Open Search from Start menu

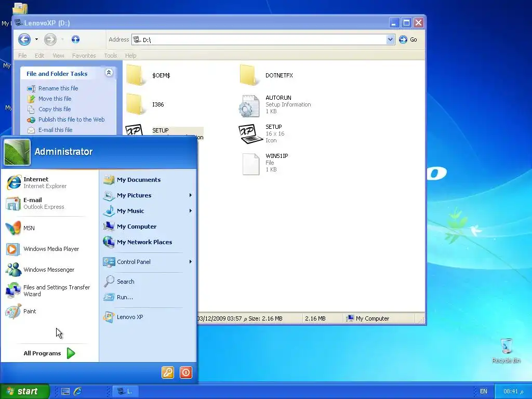[148, 282]
